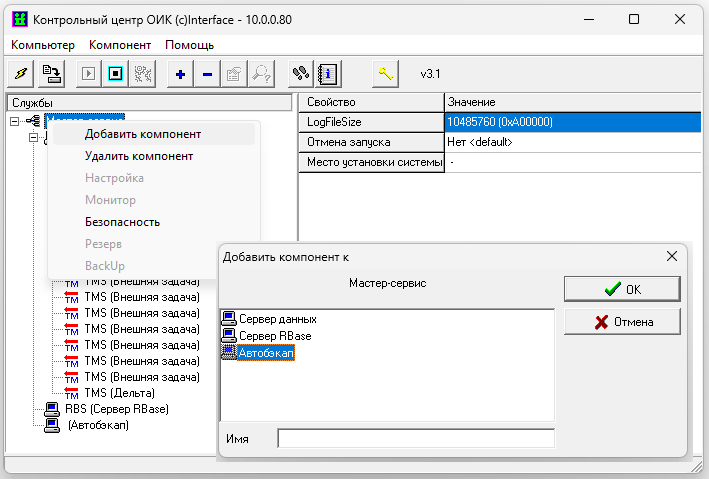The width and height of the screenshot is (709, 479).
Task: Collapse the second-level tree node
Action: tap(32, 138)
